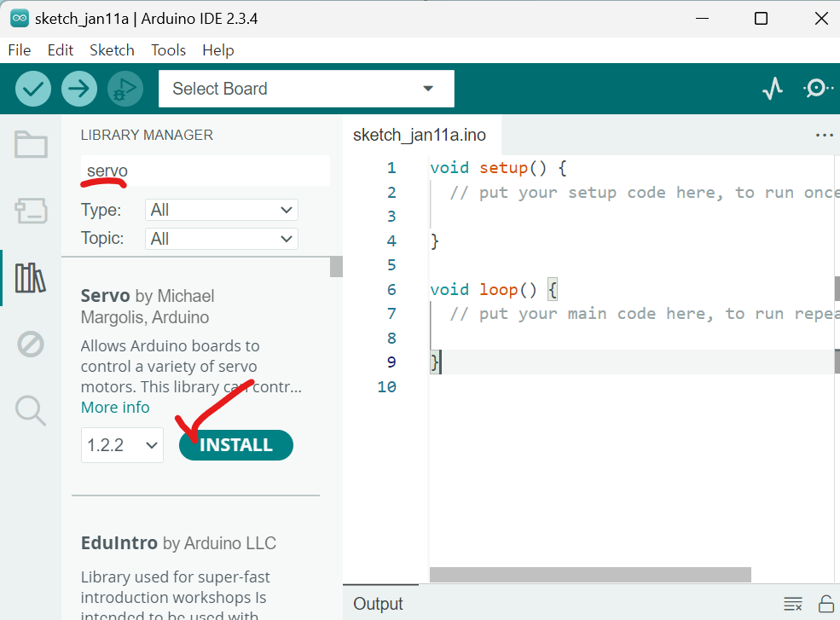Open the Sketchbook folder panel
Viewport: 840px width, 620px height.
(31, 144)
